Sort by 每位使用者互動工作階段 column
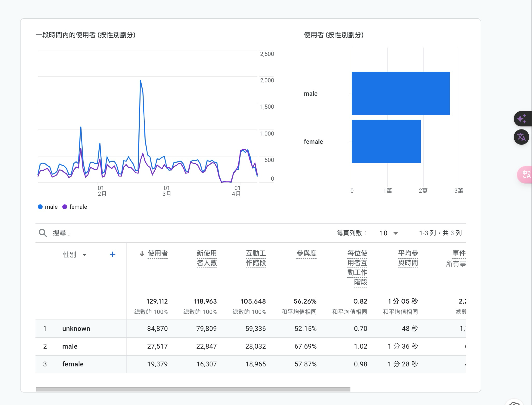Image resolution: width=532 pixels, height=405 pixels. click(357, 268)
